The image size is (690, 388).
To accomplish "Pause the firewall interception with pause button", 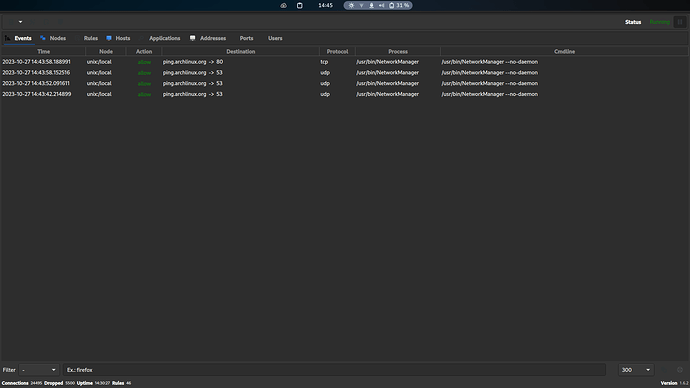I will (680, 22).
